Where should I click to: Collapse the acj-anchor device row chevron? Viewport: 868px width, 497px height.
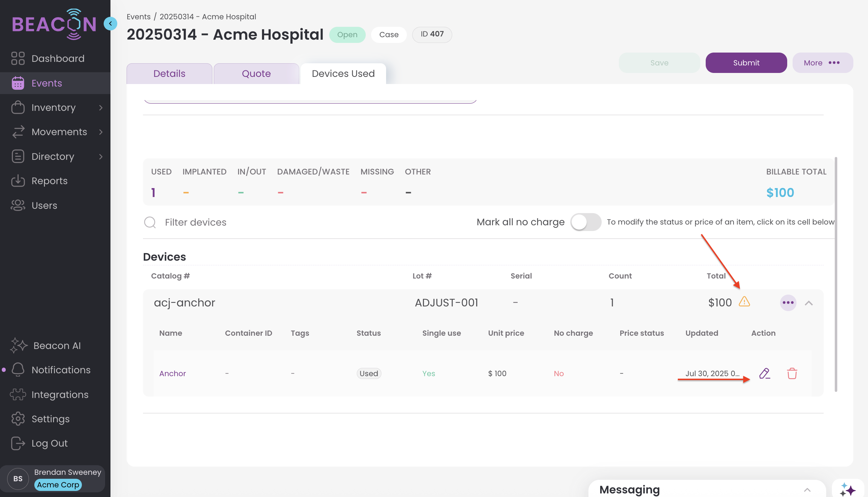coord(809,303)
